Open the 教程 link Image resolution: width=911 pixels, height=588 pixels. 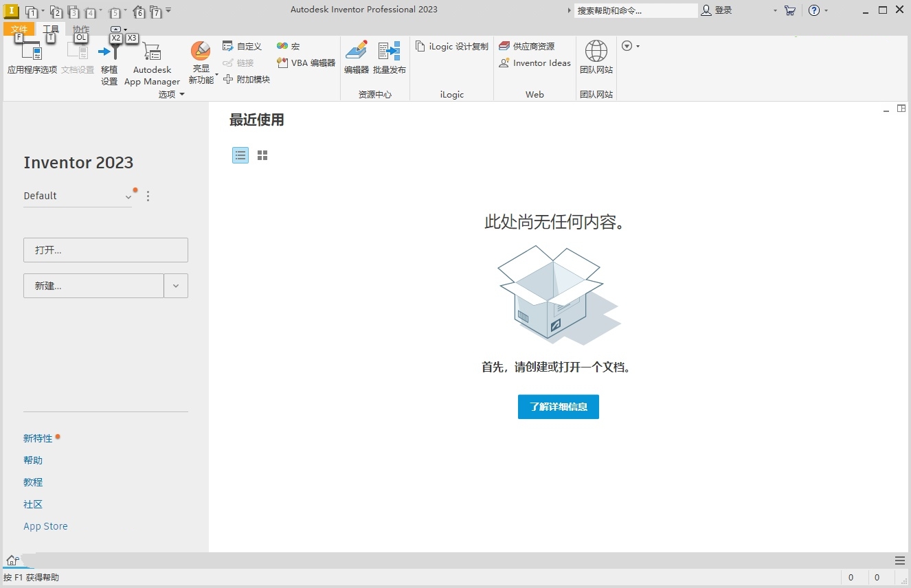(33, 482)
